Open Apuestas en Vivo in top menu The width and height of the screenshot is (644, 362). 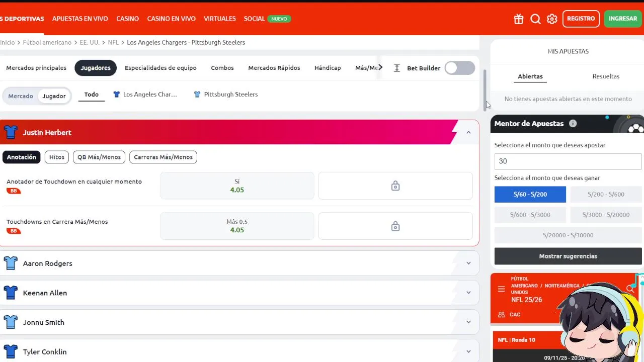click(80, 19)
